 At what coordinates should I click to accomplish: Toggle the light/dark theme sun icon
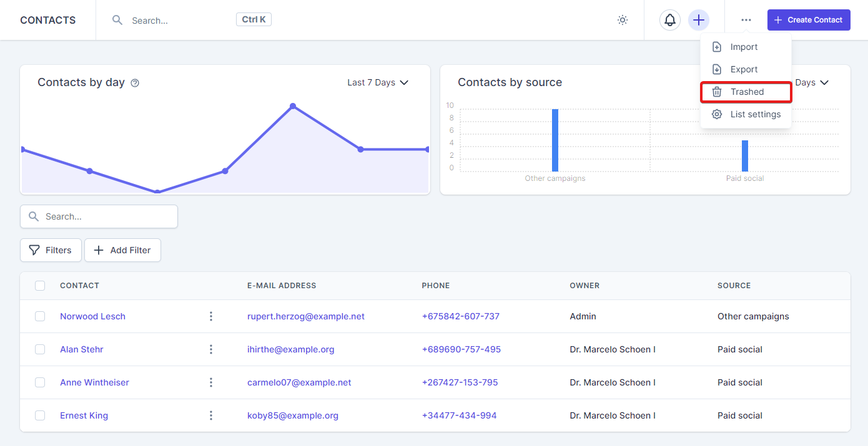[622, 20]
